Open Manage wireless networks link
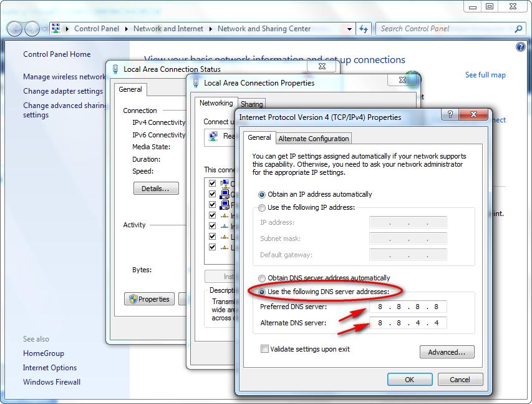Image resolution: width=532 pixels, height=404 pixels. (x=64, y=77)
